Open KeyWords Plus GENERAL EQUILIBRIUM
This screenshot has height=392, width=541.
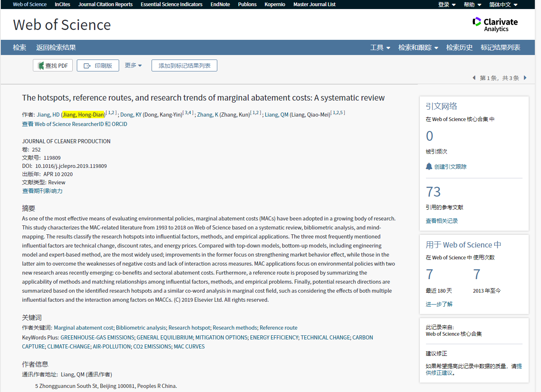pos(165,337)
